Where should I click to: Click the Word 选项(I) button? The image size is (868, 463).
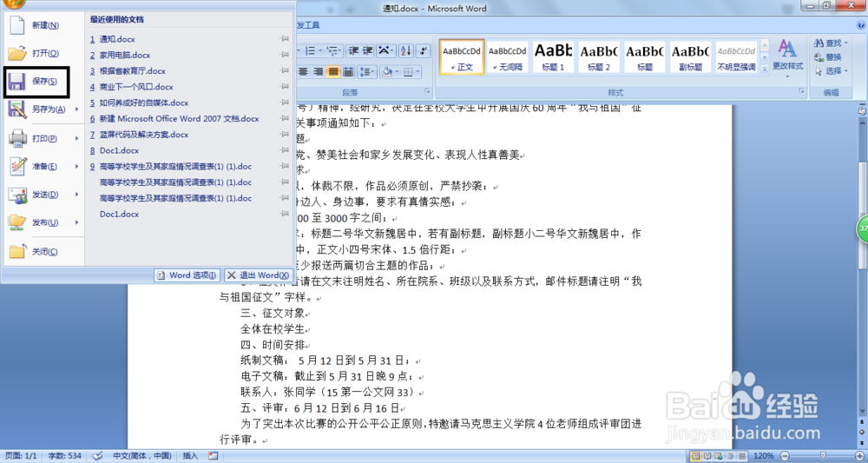[x=187, y=275]
